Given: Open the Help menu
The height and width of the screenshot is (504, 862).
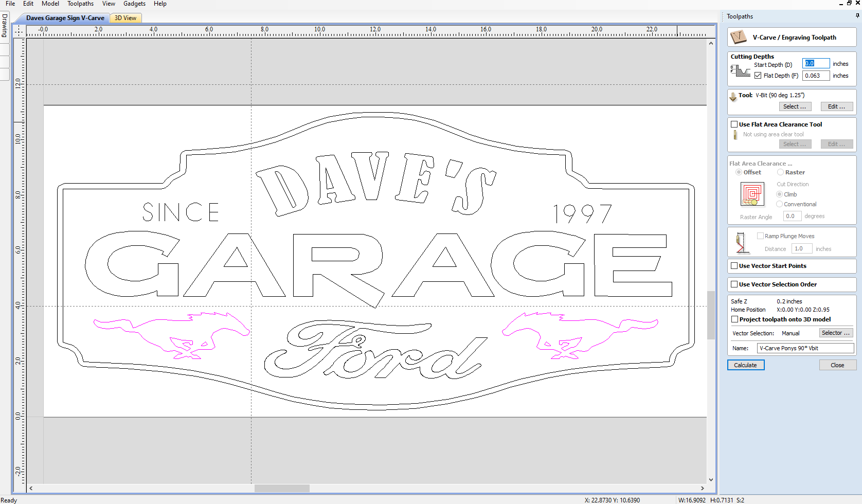Looking at the screenshot, I should (x=160, y=4).
